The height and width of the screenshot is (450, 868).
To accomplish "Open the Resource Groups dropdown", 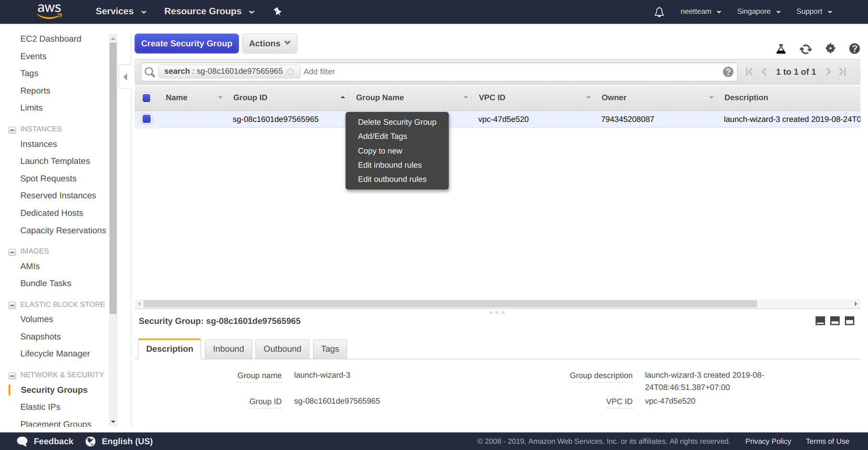I will pyautogui.click(x=209, y=12).
